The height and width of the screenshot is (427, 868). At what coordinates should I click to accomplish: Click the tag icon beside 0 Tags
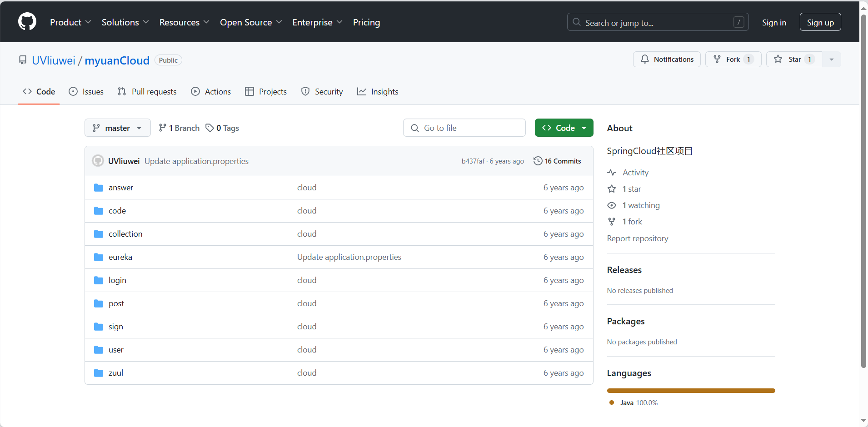point(210,128)
